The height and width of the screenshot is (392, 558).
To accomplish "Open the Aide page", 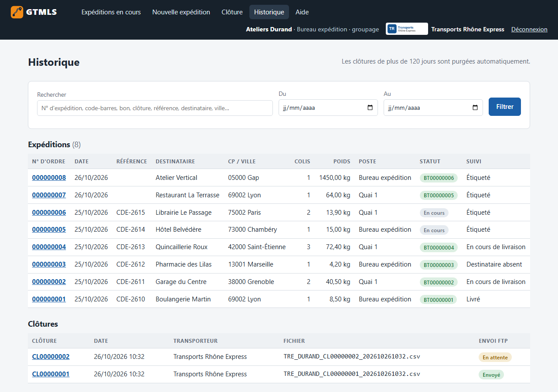I will (302, 12).
